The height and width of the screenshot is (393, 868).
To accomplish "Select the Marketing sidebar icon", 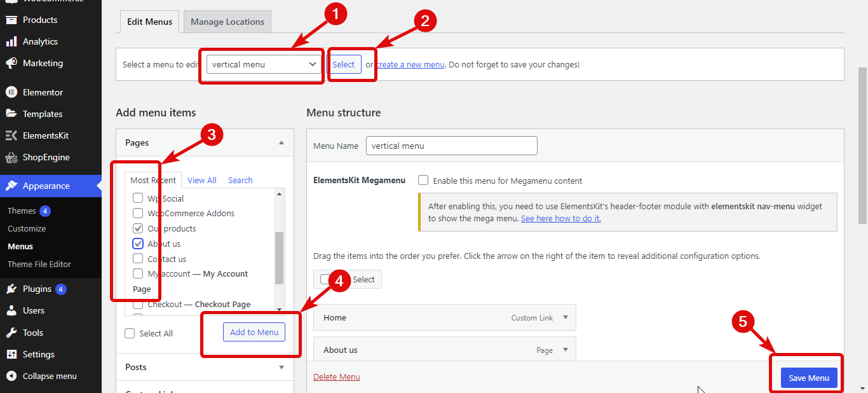I will (x=41, y=63).
